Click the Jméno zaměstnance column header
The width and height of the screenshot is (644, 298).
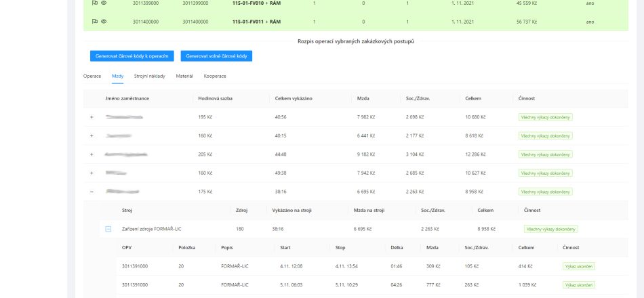point(127,98)
